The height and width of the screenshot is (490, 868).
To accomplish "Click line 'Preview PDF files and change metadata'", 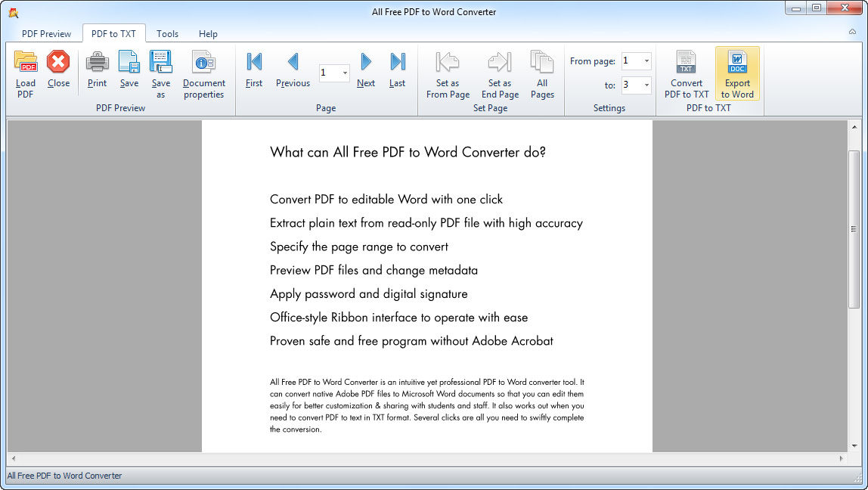I will coord(374,270).
